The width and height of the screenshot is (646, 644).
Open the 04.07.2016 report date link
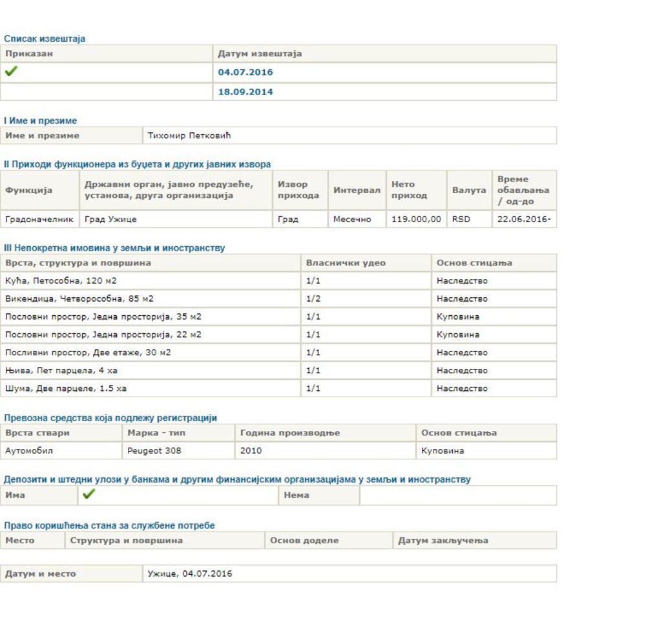[x=245, y=72]
